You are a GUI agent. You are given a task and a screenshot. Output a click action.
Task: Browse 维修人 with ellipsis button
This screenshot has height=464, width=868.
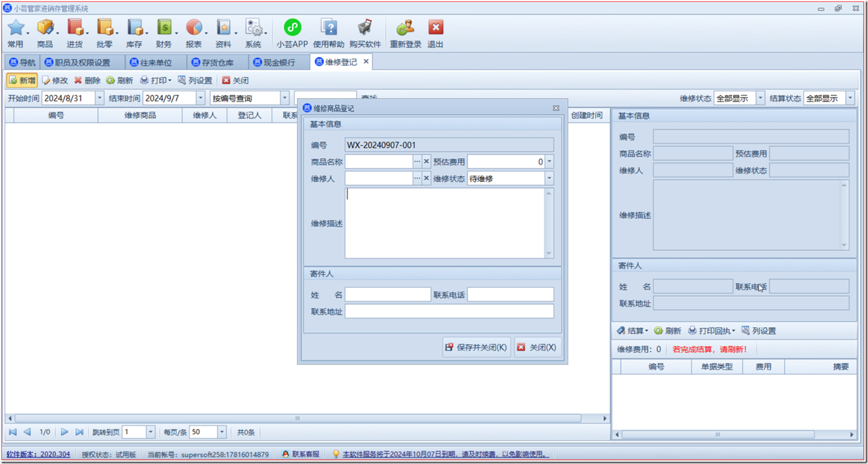417,178
